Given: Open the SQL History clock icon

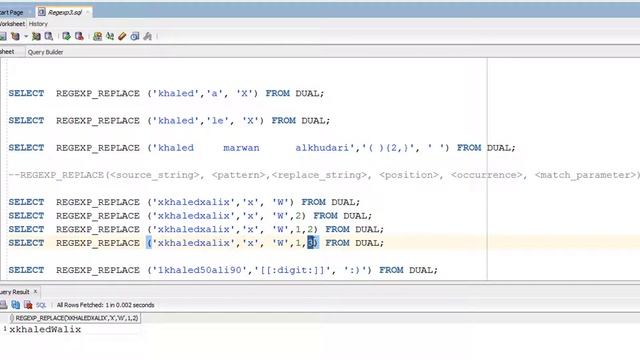Looking at the screenshot, I should tap(135, 36).
